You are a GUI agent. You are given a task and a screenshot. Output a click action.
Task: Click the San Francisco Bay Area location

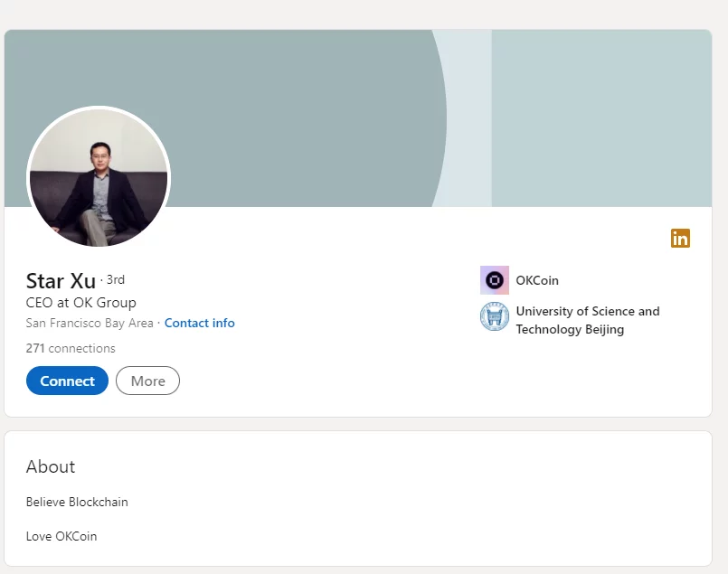(x=90, y=323)
